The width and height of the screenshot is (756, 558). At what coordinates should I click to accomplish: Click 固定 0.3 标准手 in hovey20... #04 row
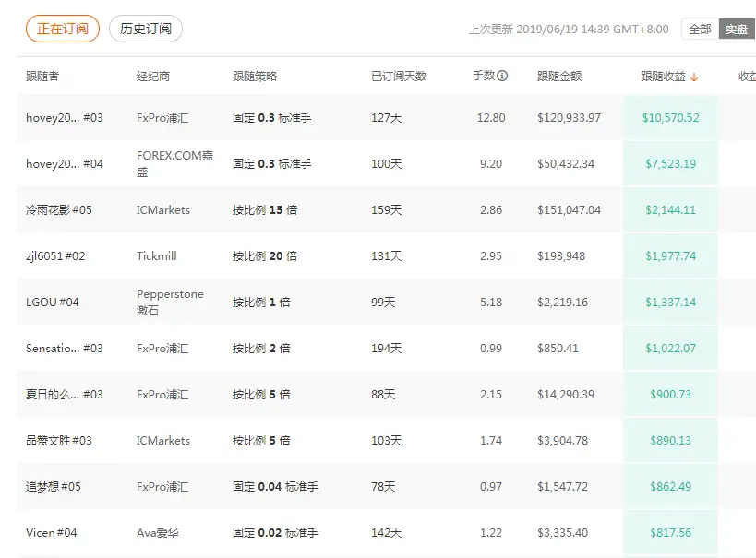(272, 164)
